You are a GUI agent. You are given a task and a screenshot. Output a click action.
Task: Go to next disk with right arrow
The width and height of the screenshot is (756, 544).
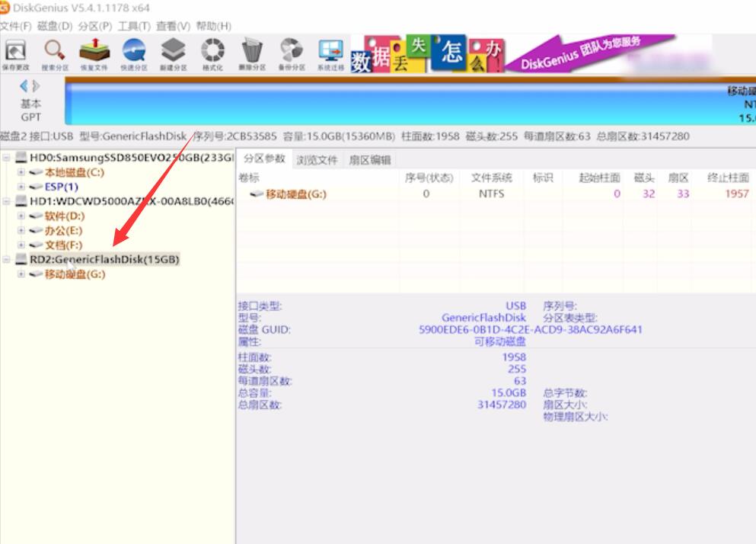click(x=36, y=86)
